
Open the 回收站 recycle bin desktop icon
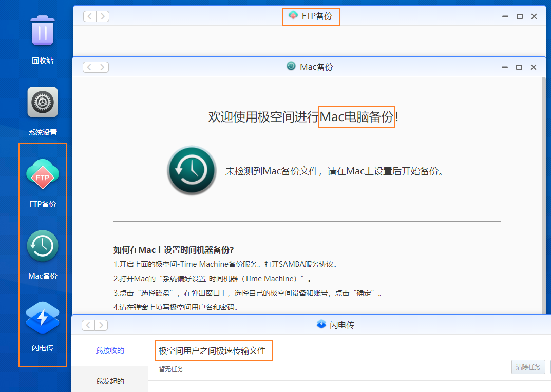[x=43, y=31]
